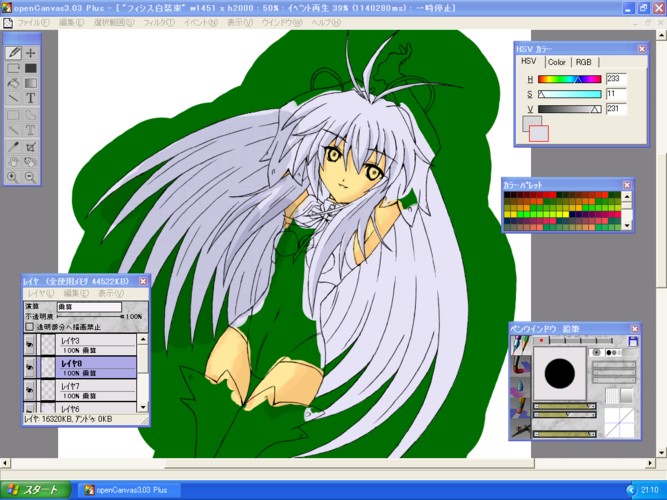Image resolution: width=667 pixels, height=500 pixels.
Task: Select the rectangular marquee selection tool
Action: click(13, 115)
